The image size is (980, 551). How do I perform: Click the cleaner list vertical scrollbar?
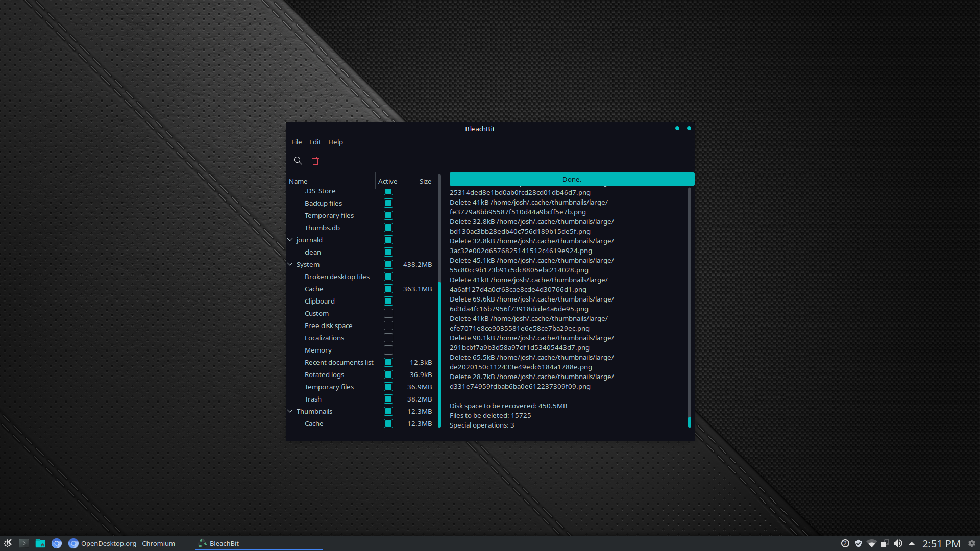coord(439,355)
